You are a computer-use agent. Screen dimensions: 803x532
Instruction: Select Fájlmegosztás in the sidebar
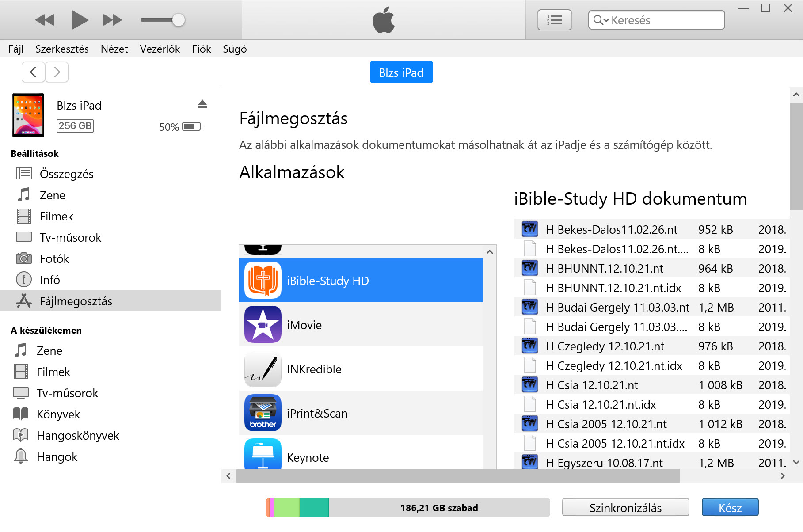click(110, 301)
